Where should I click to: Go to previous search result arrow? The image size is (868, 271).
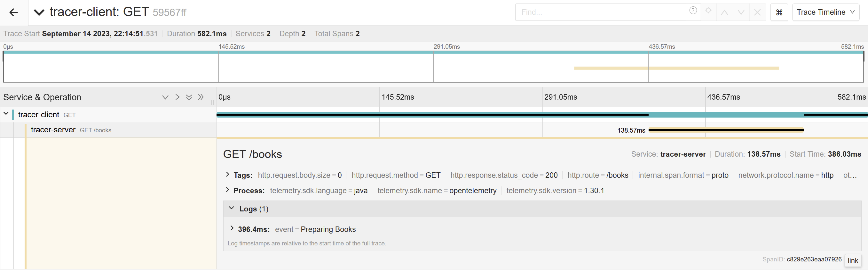(x=724, y=13)
